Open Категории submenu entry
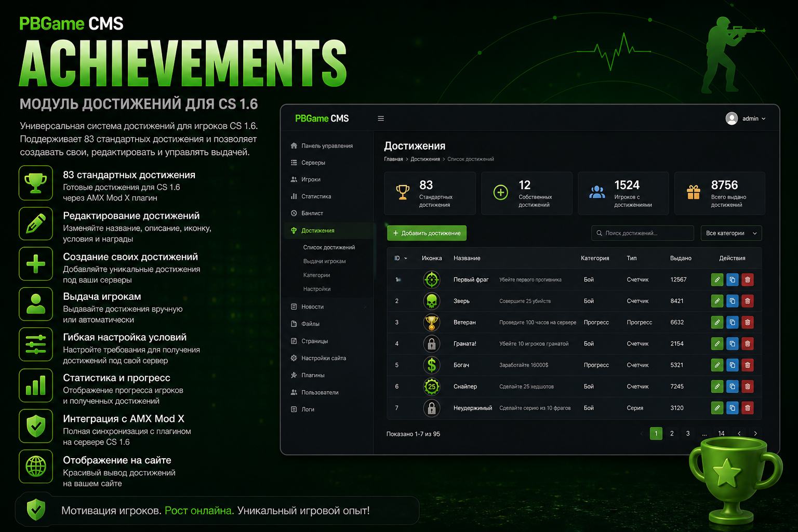This screenshot has width=798, height=532. (316, 275)
